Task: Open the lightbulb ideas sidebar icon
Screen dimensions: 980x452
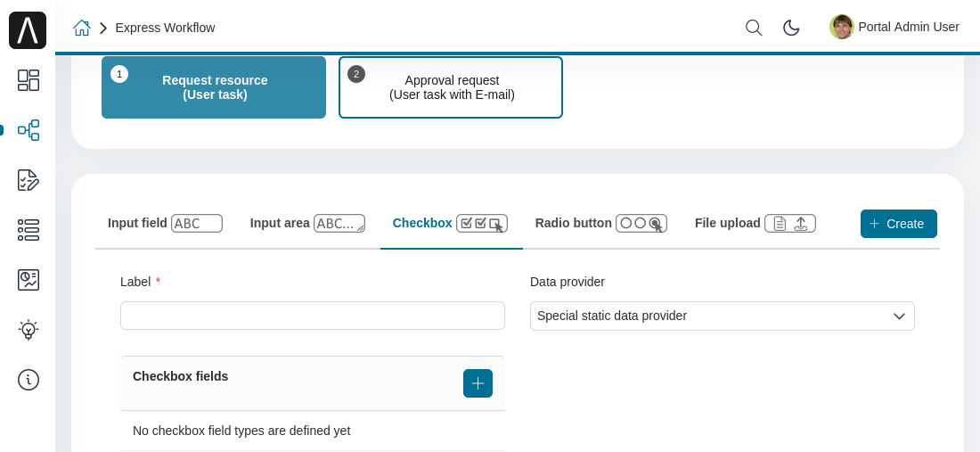Action: click(29, 330)
